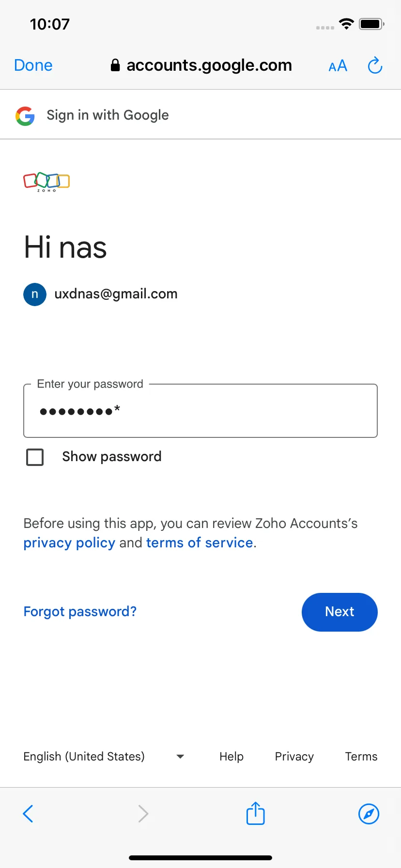This screenshot has width=401, height=868.
Task: Open the Help footer link
Action: pos(231,757)
